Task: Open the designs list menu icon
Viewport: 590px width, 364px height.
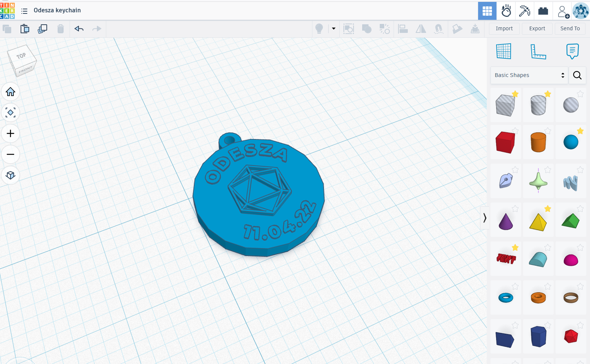Action: [24, 11]
